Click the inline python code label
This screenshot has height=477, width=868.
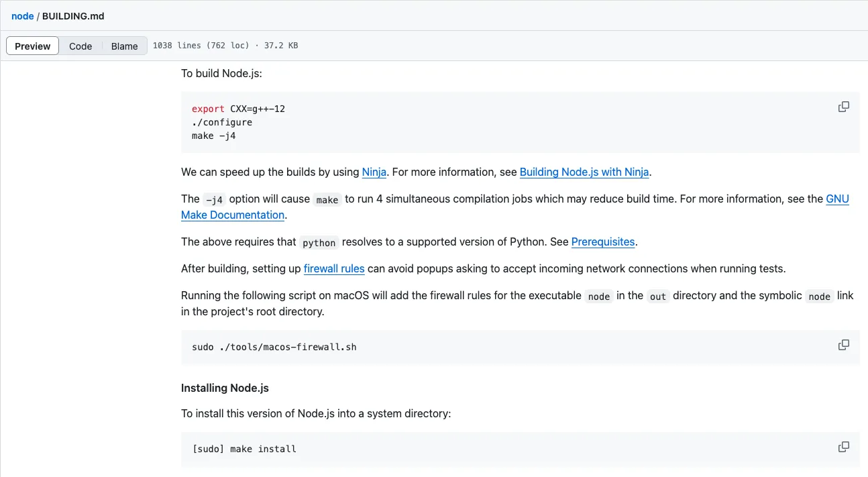pyautogui.click(x=319, y=242)
